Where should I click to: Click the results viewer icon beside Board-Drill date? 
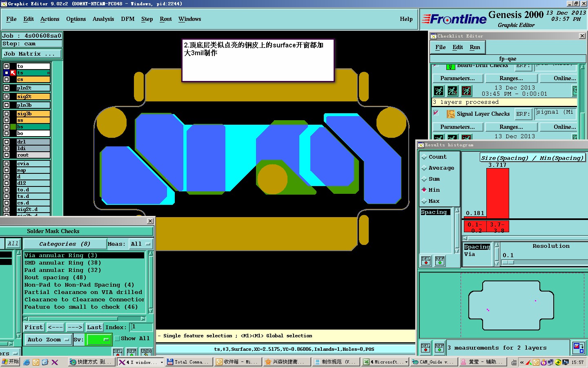575,91
